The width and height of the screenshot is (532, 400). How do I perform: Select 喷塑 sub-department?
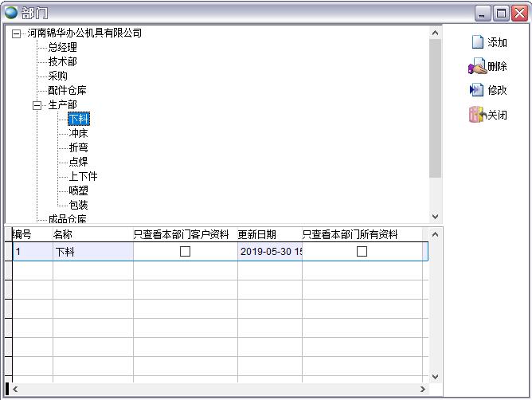tap(78, 190)
